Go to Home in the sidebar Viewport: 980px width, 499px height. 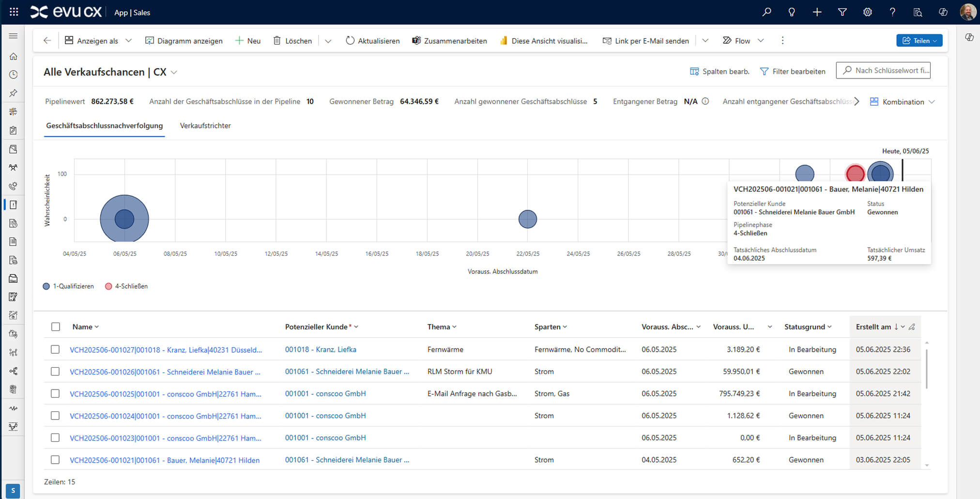(13, 56)
